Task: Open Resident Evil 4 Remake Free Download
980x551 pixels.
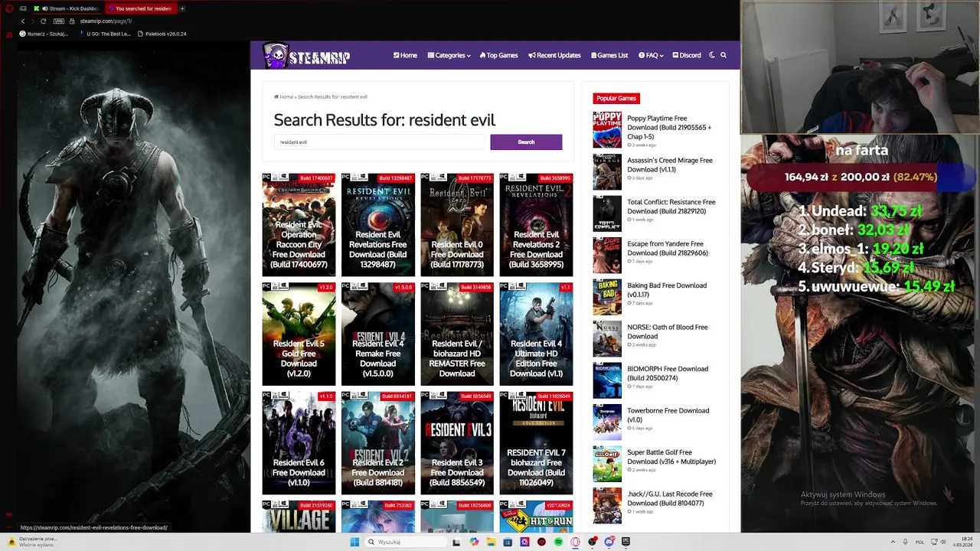Action: point(377,334)
